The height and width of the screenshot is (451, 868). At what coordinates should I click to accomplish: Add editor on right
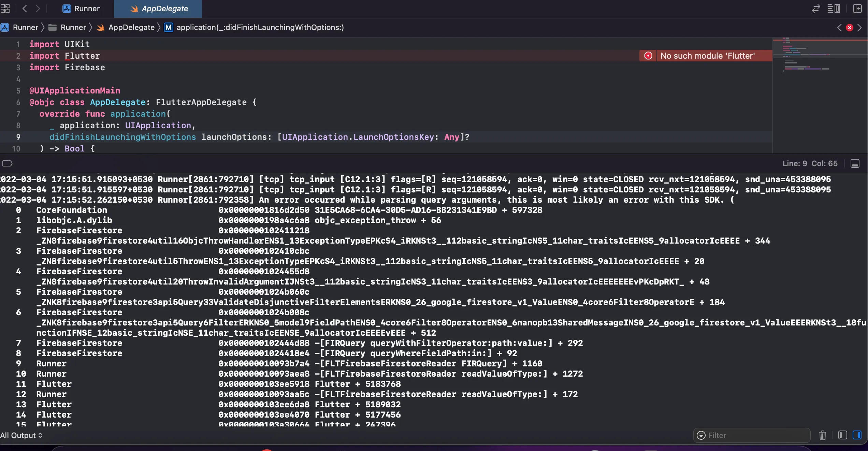pyautogui.click(x=857, y=9)
